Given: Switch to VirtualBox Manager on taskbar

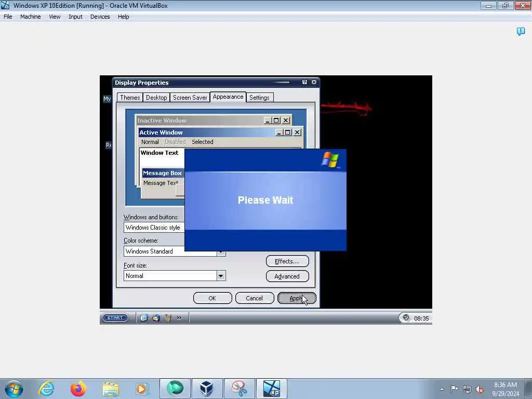Looking at the screenshot, I should point(207,389).
